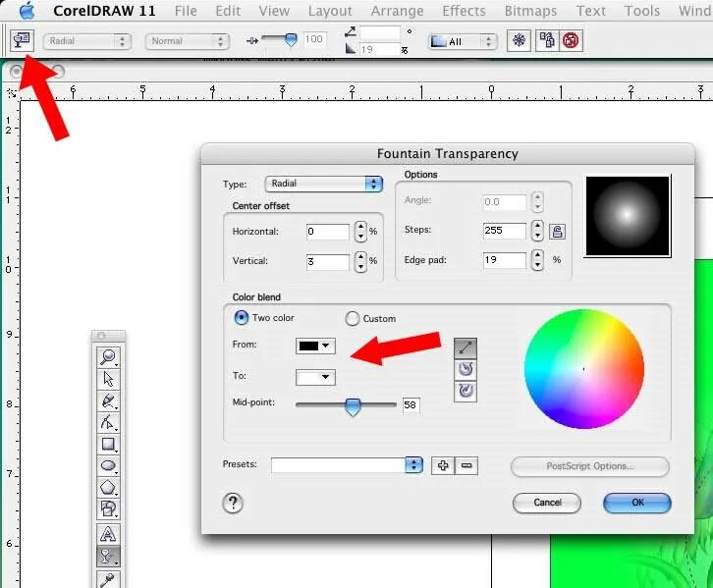The height and width of the screenshot is (588, 713).
Task: Open the Type dropdown set to Radial
Action: 324,184
